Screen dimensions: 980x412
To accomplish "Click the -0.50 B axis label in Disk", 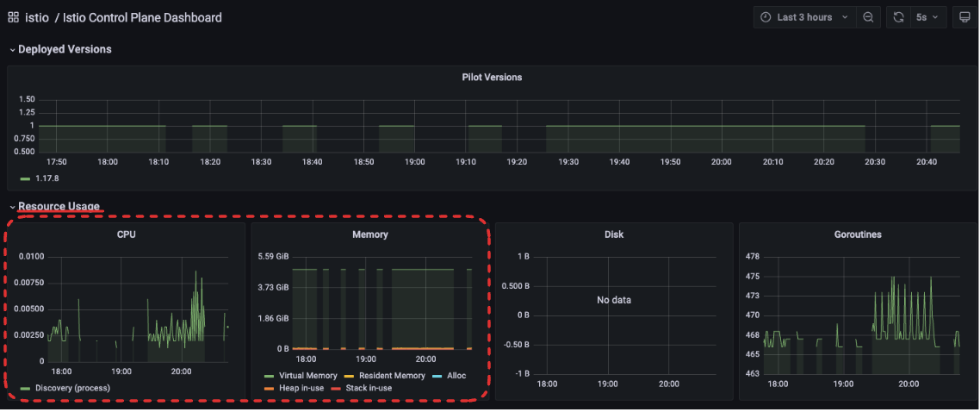I will [516, 344].
